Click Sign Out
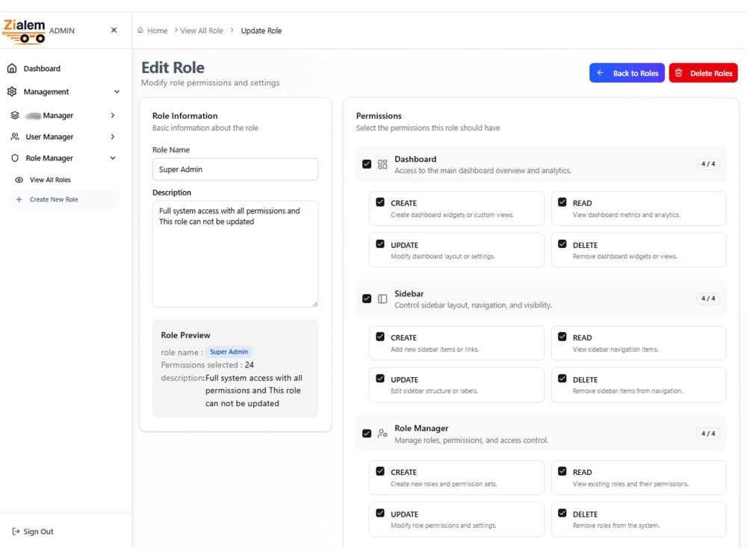 (x=33, y=532)
